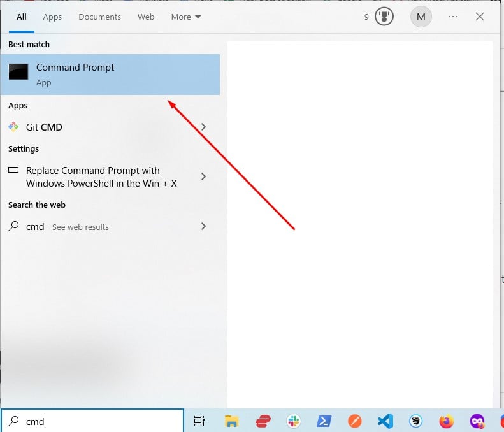Launch Visual Studio Code from the taskbar

(385, 421)
